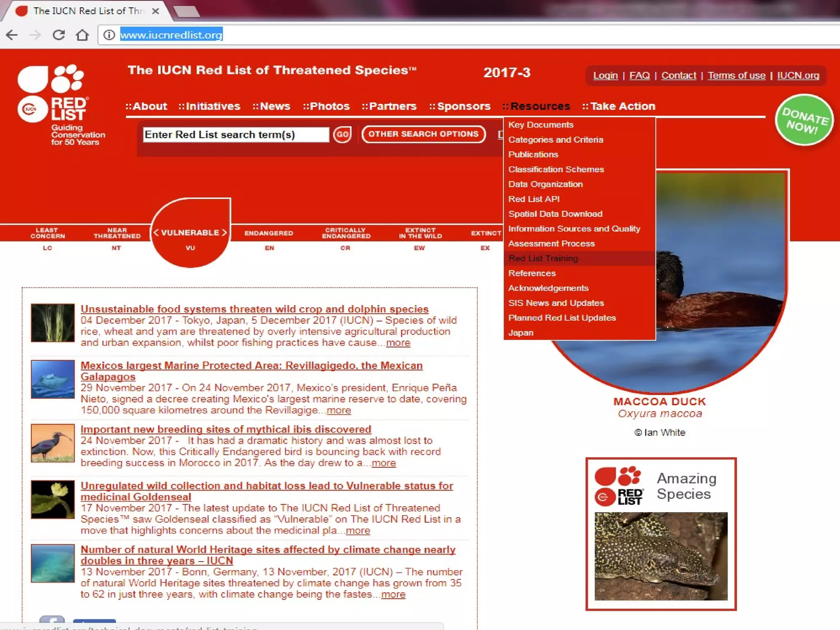Image resolution: width=840 pixels, height=630 pixels.
Task: Click the Amazing Species Red List logo
Action: 619,486
